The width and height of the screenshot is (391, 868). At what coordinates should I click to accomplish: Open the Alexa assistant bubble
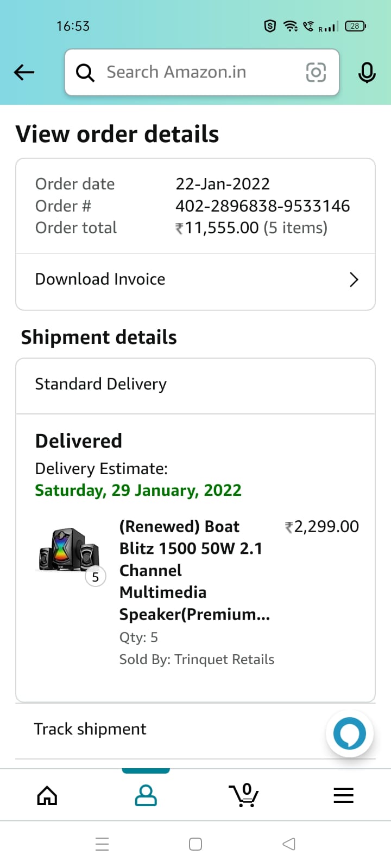(x=349, y=733)
